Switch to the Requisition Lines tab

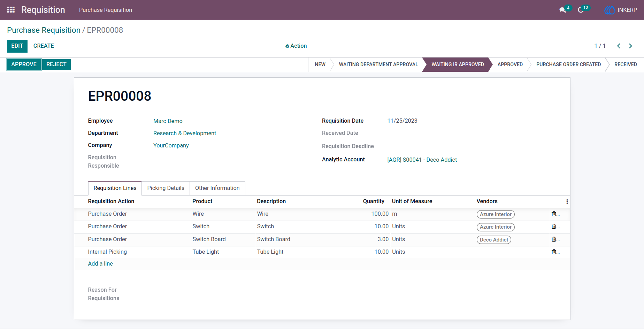coord(115,188)
